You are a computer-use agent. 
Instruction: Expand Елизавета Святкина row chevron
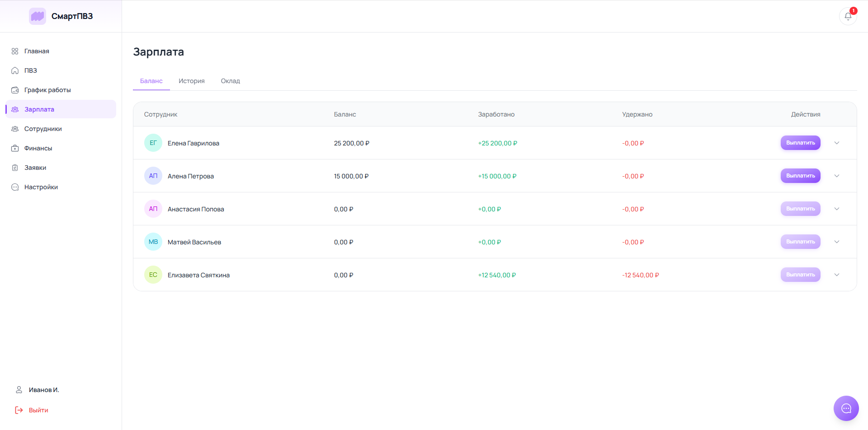(837, 275)
